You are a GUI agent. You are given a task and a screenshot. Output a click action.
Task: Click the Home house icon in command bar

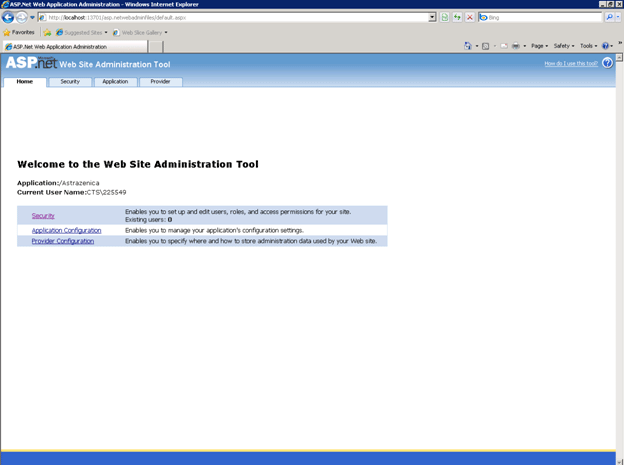[x=468, y=46]
